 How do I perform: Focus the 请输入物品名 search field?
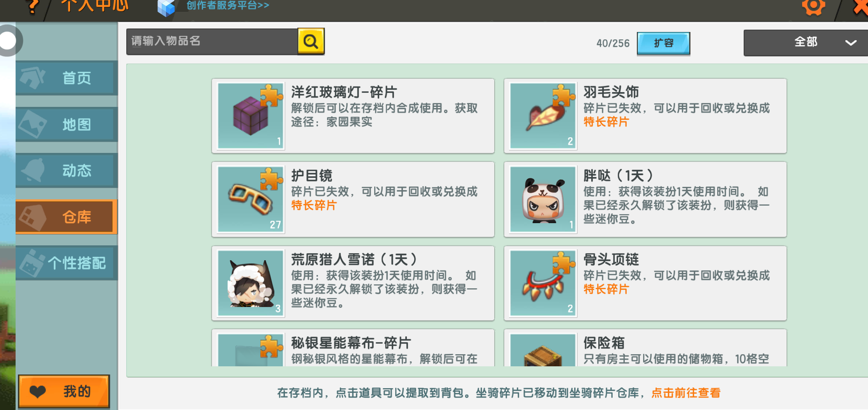[212, 41]
